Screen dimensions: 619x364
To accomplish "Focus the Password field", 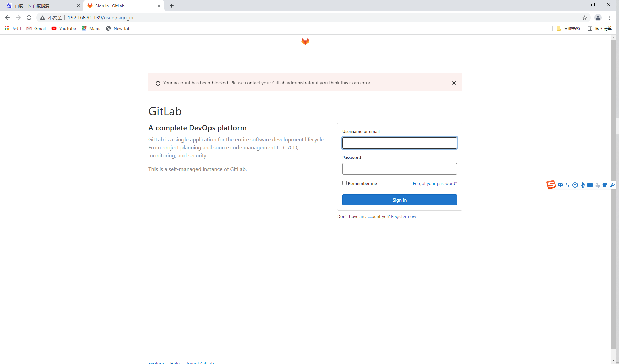I will (x=399, y=169).
